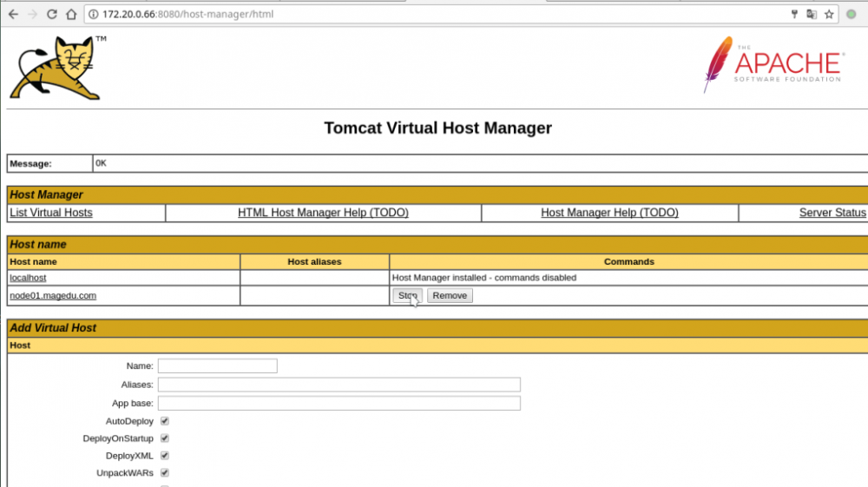Bookmark this page with star icon

pos(829,15)
